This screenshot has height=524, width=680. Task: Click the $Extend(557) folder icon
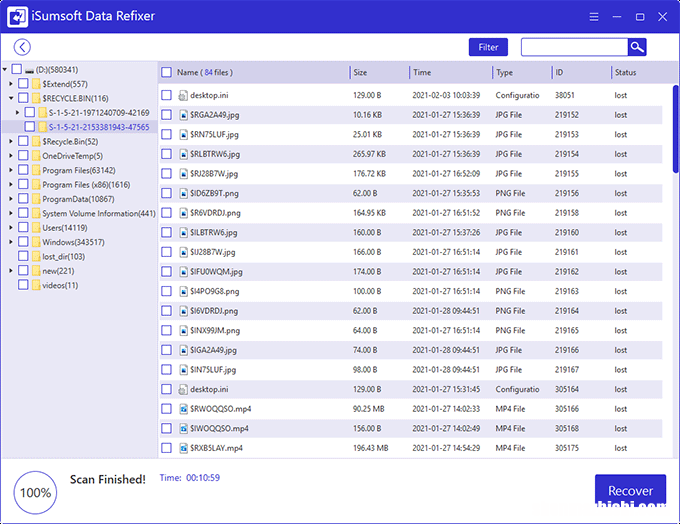pyautogui.click(x=36, y=84)
